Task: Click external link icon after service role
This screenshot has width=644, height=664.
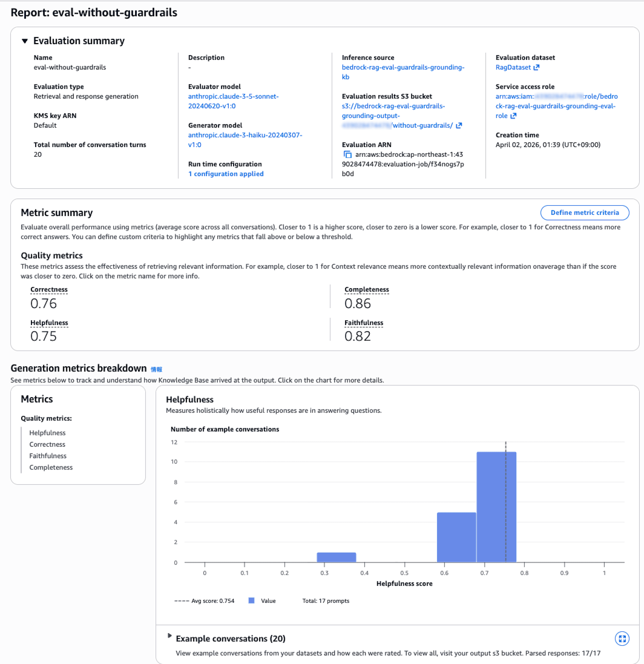Action: point(514,116)
